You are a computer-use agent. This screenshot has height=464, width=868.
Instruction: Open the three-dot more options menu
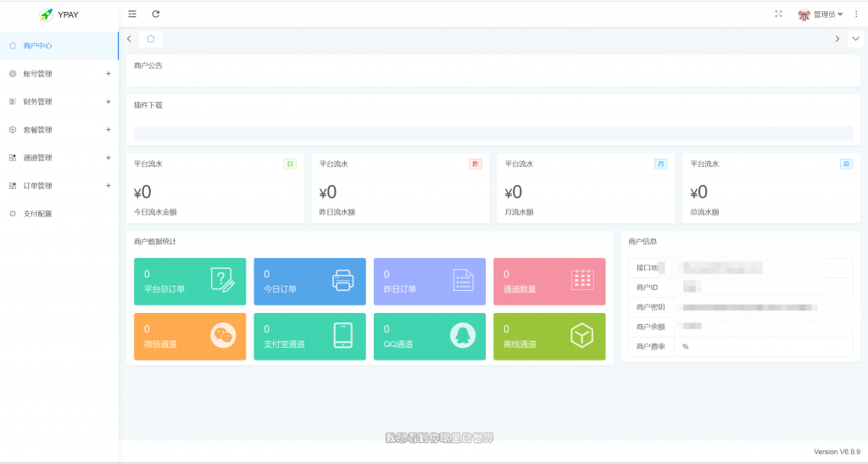tap(856, 14)
